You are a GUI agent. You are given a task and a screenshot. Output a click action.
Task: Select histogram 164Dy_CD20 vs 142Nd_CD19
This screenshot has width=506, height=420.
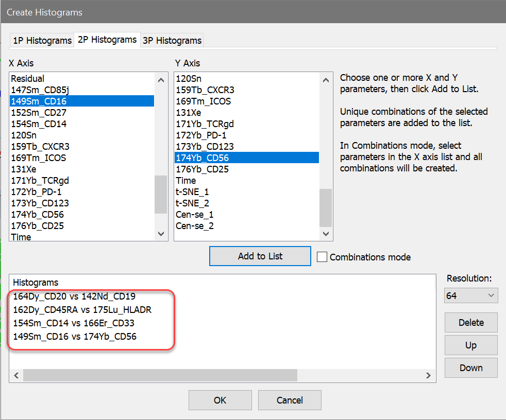pyautogui.click(x=74, y=296)
